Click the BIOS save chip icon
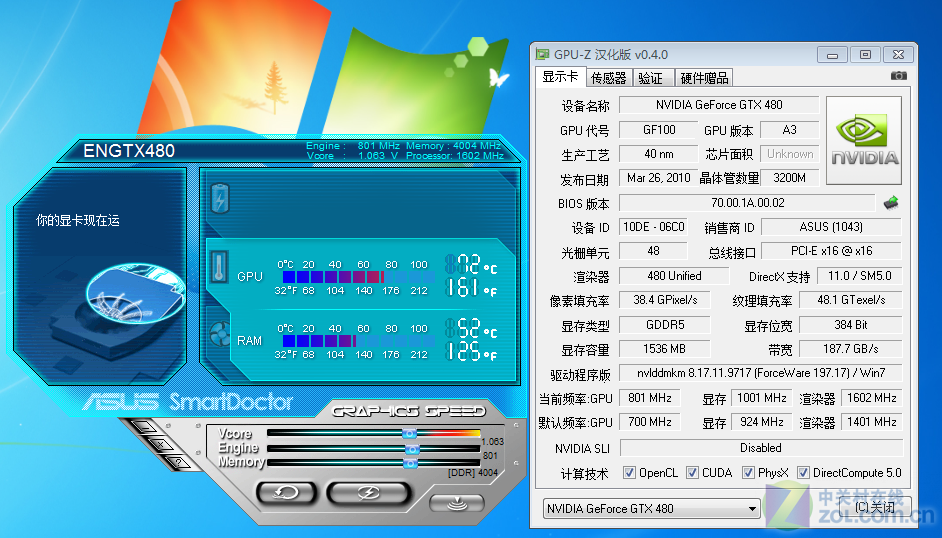The width and height of the screenshot is (942, 538). 892,203
